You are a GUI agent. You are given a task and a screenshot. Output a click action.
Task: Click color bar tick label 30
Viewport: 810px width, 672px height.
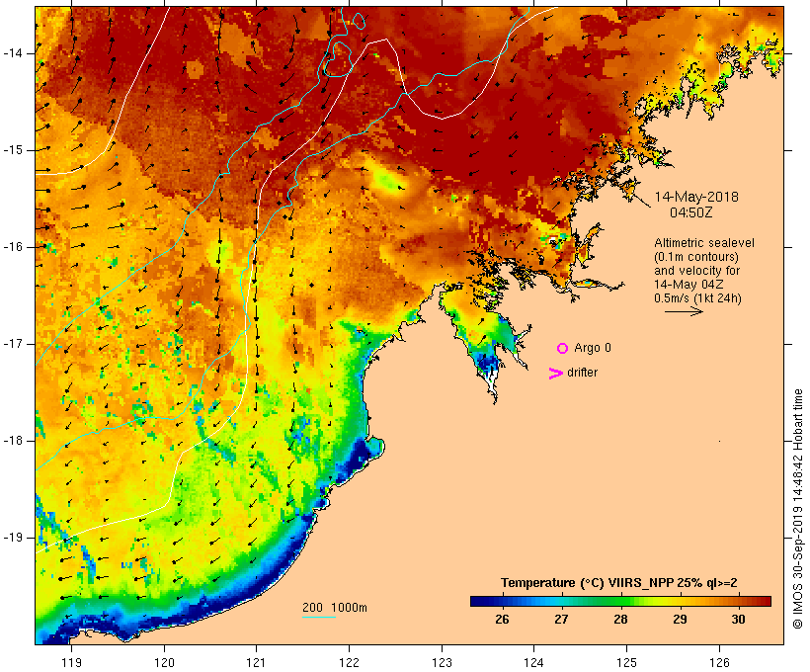738,619
